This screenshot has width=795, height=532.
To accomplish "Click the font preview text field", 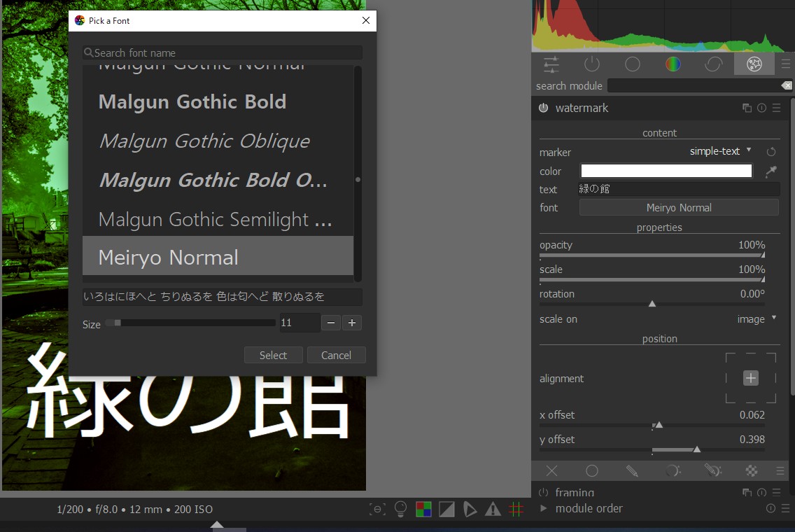I will coord(223,297).
